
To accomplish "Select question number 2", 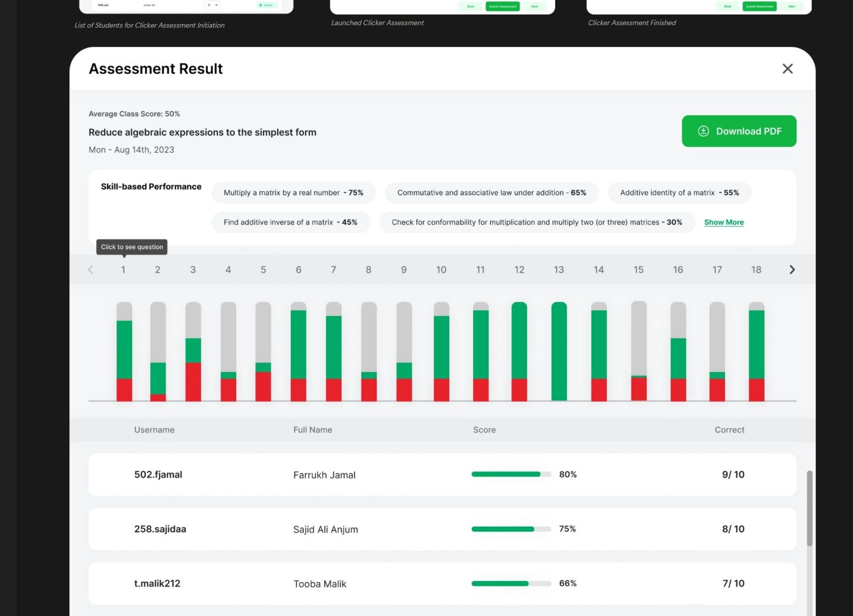I will (x=158, y=270).
